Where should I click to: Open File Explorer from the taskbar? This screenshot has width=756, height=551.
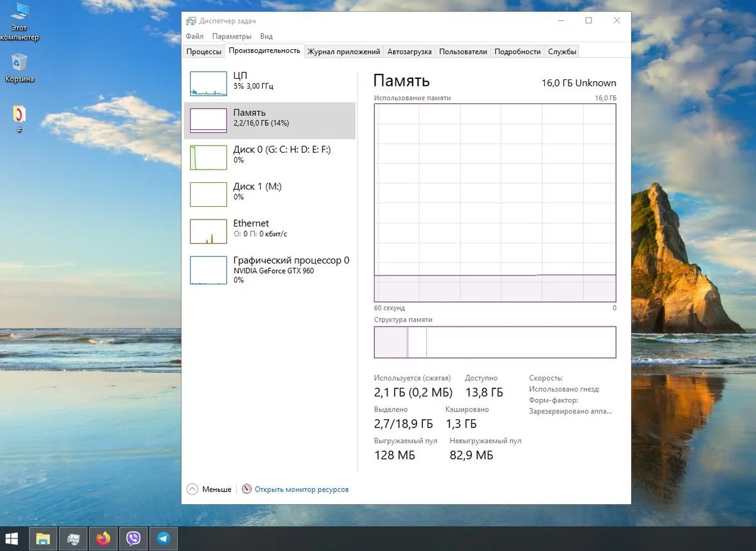42,538
